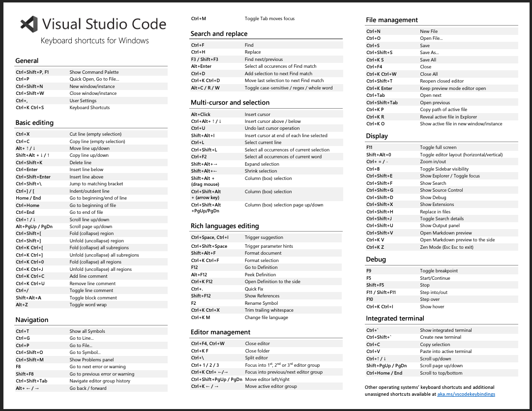This screenshot has height=411, width=532.
Task: Open the aka.ms/vscodekeybindings link
Action: tap(466, 394)
